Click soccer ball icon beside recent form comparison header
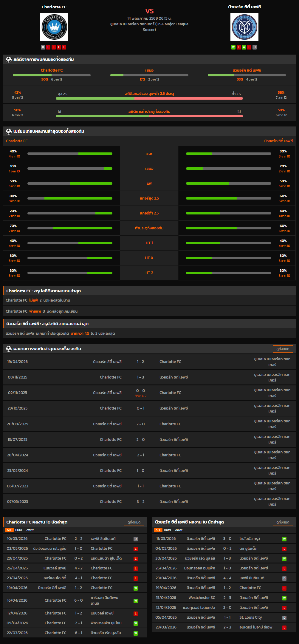 9,132
